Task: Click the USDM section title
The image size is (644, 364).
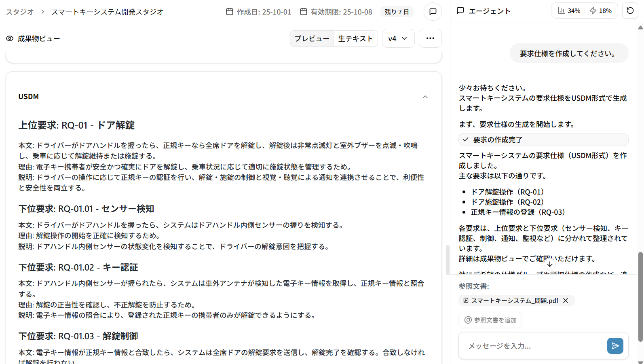Action: [29, 97]
